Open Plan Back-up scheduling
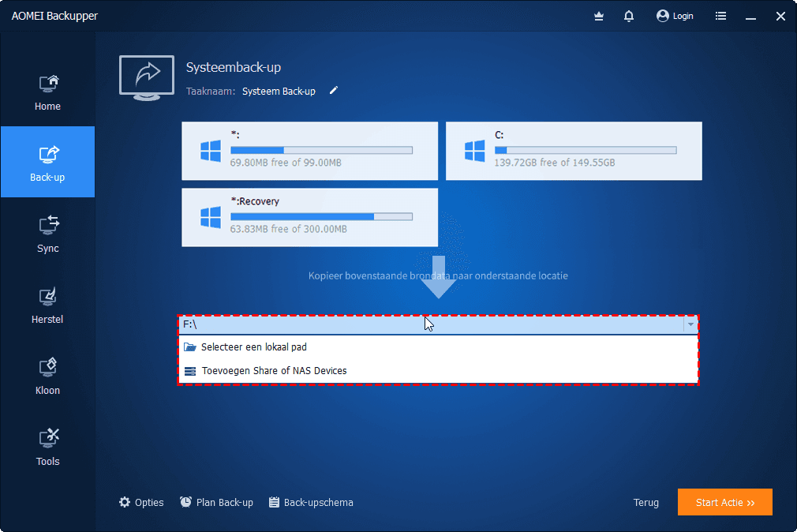The width and height of the screenshot is (797, 532). point(216,503)
